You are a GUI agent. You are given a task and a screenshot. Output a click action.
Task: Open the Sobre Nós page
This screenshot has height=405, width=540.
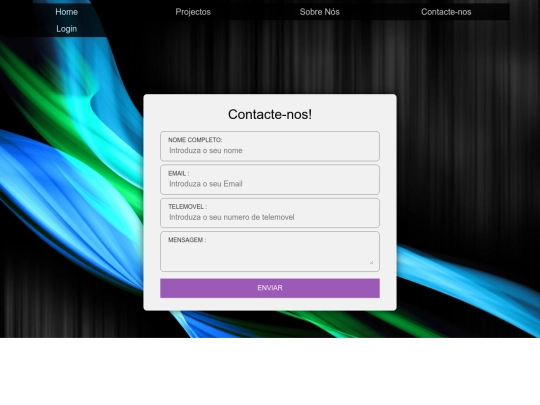[320, 12]
